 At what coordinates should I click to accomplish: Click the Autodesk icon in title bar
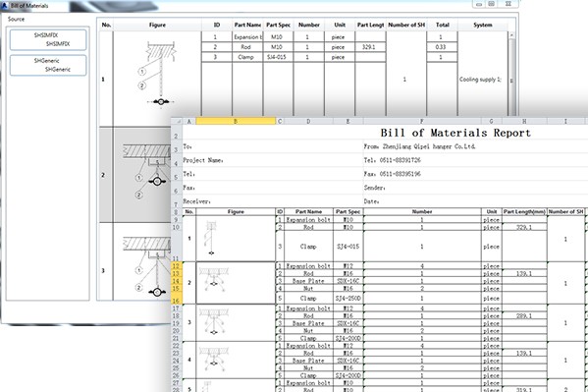[5, 5]
